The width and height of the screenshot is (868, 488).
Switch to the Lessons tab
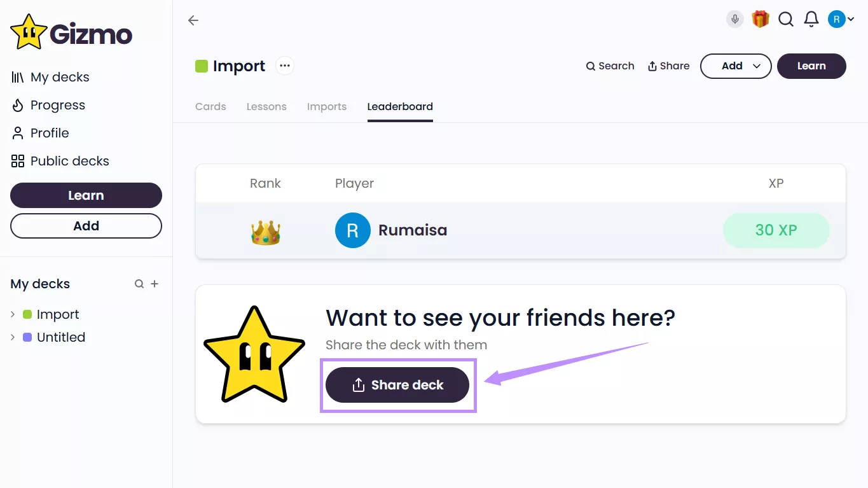click(266, 106)
